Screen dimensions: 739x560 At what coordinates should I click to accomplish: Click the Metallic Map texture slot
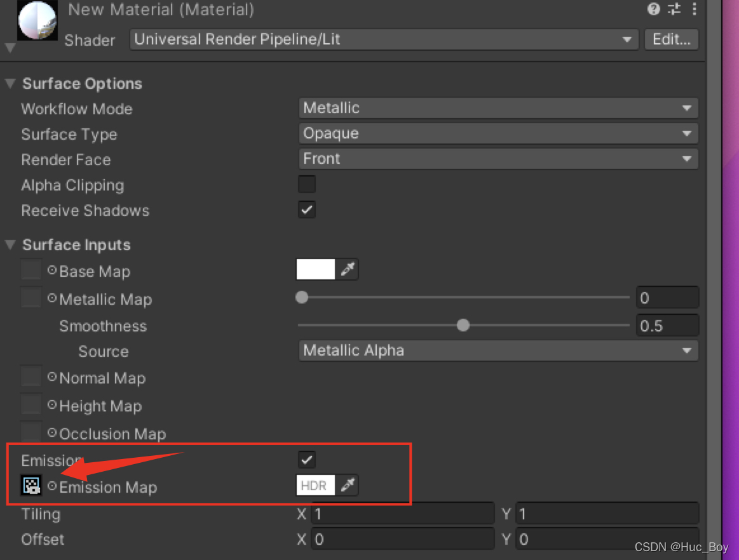click(31, 298)
